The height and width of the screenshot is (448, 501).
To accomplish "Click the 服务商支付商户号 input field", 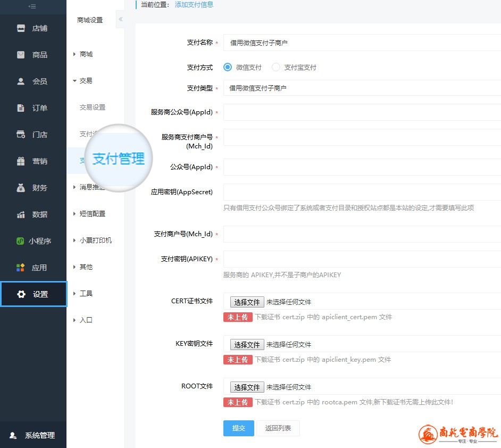I will click(362, 137).
